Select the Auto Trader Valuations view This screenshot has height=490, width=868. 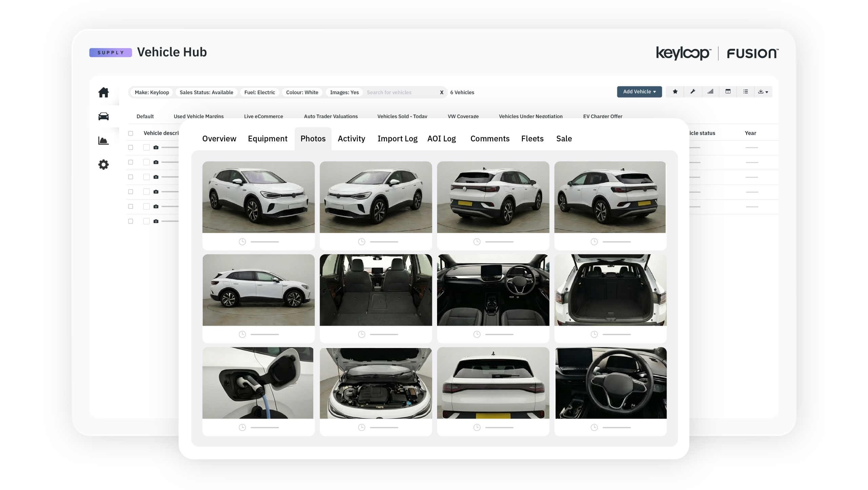click(x=331, y=116)
